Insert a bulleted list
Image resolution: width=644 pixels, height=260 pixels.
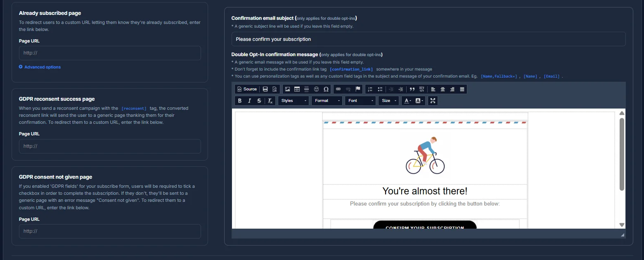click(380, 89)
